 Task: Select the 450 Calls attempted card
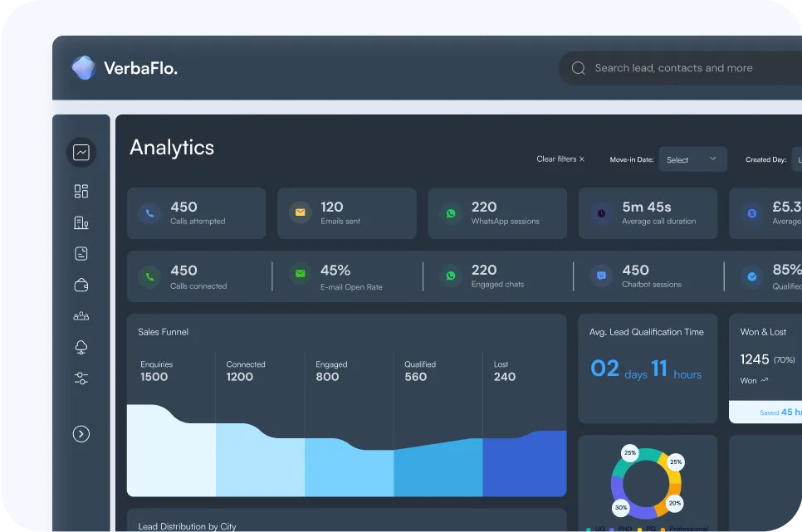197,213
